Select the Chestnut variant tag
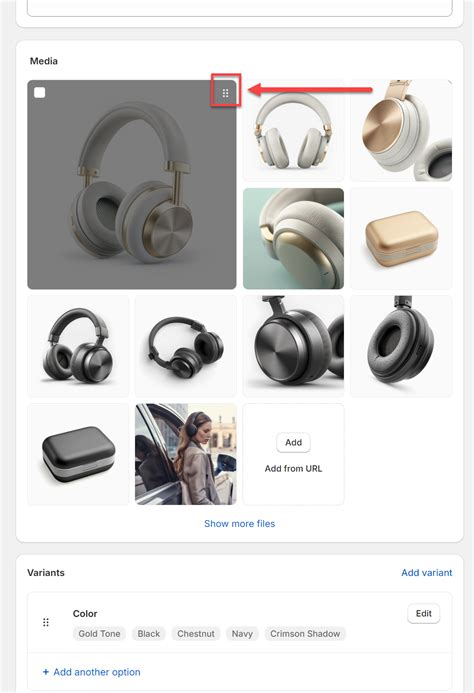Screen dimensions: 474x693 pos(196,634)
